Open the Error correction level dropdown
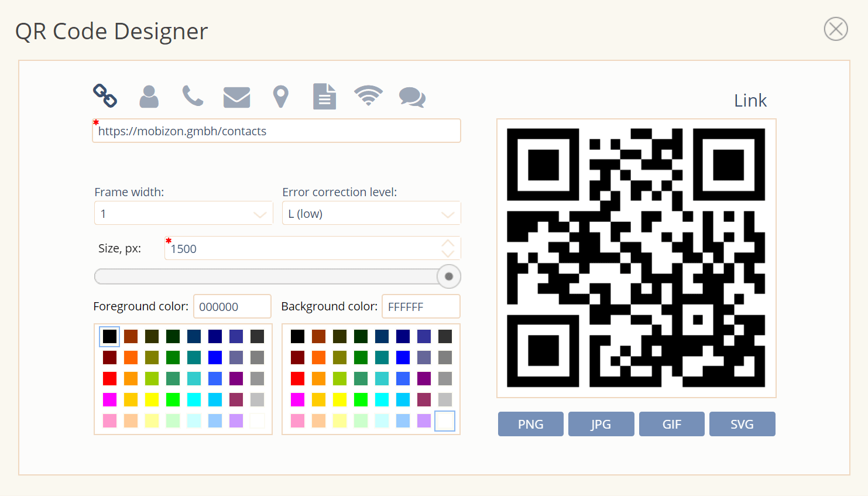Screen dimensions: 868x496 (372, 213)
